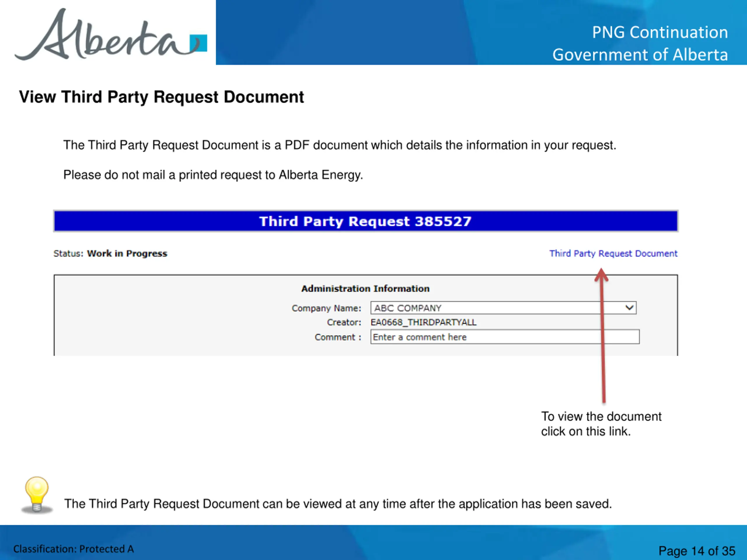The image size is (747, 560).
Task: Click the Work in Progress status text
Action: (x=127, y=253)
